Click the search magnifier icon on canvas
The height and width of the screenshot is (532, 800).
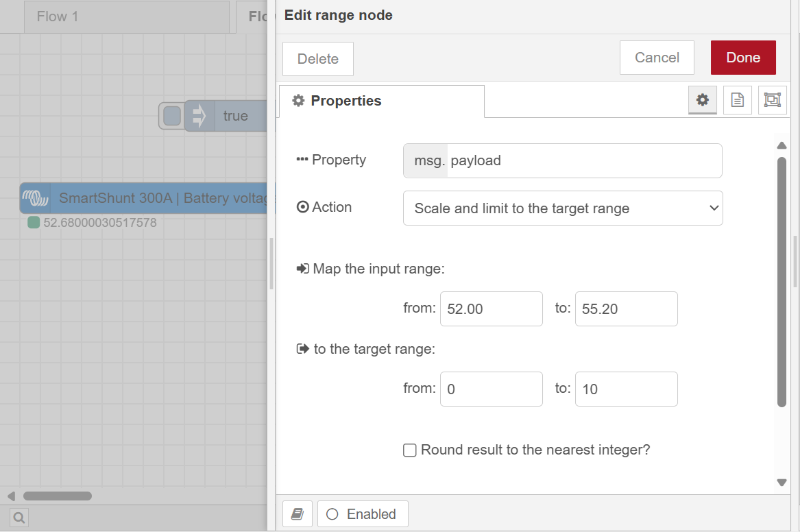click(x=19, y=517)
